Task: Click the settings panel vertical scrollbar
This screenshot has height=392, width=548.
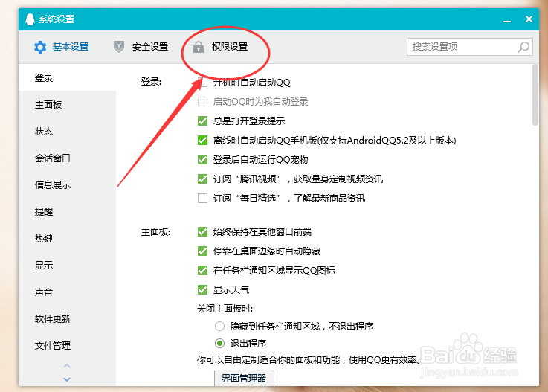Action: (535, 94)
